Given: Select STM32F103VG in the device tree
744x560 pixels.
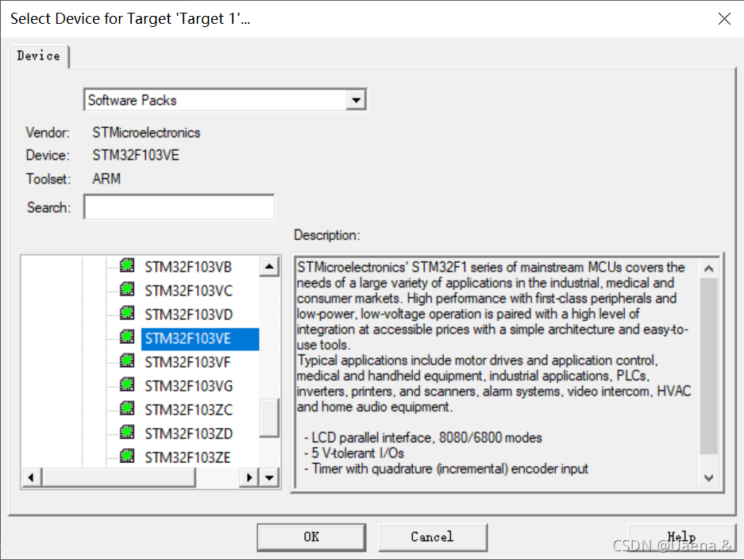Looking at the screenshot, I should pyautogui.click(x=189, y=386).
